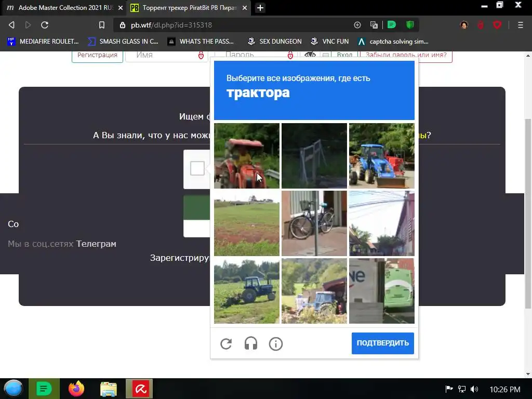Open the start menu orb in the taskbar
This screenshot has width=532, height=399.
13,389
